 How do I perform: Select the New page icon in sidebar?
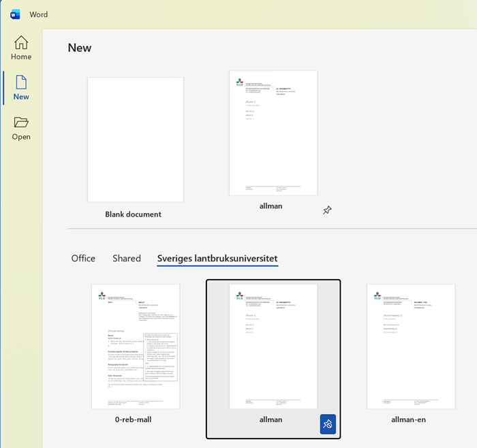click(21, 82)
